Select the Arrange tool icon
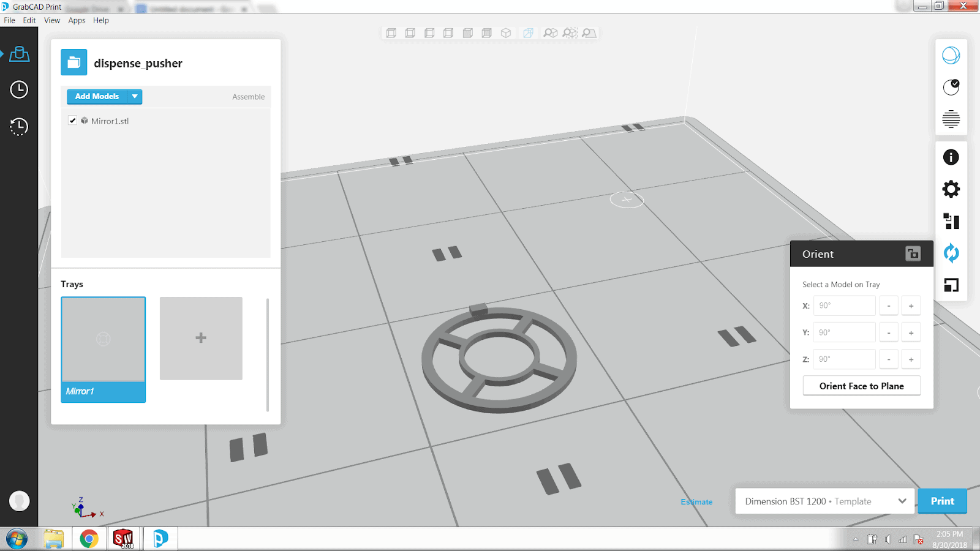This screenshot has height=551, width=980. [951, 221]
